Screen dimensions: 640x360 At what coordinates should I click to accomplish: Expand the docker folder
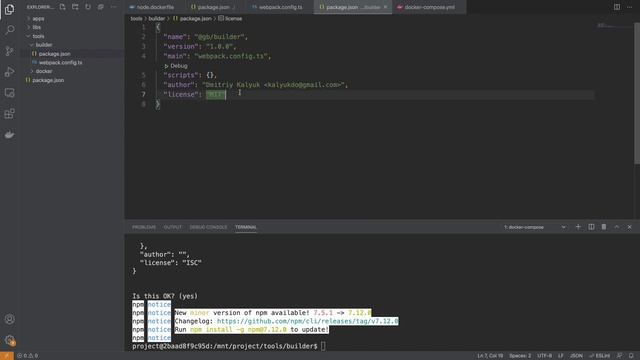tap(44, 71)
